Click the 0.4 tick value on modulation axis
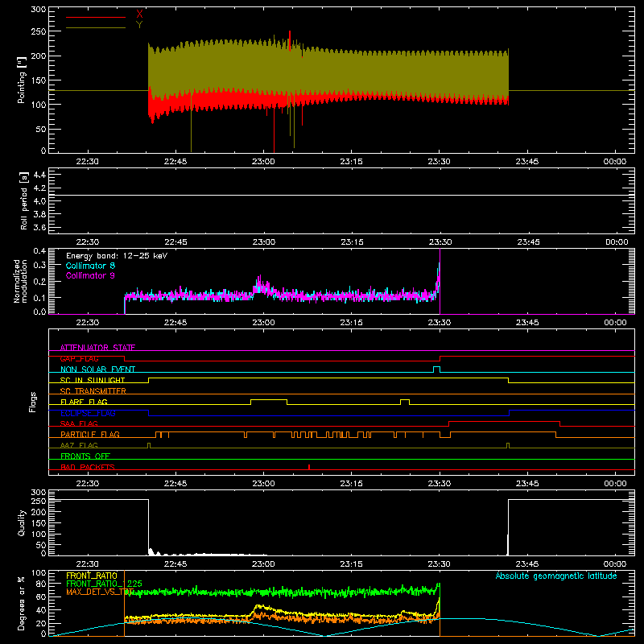This screenshot has height=644, width=644. [x=39, y=251]
